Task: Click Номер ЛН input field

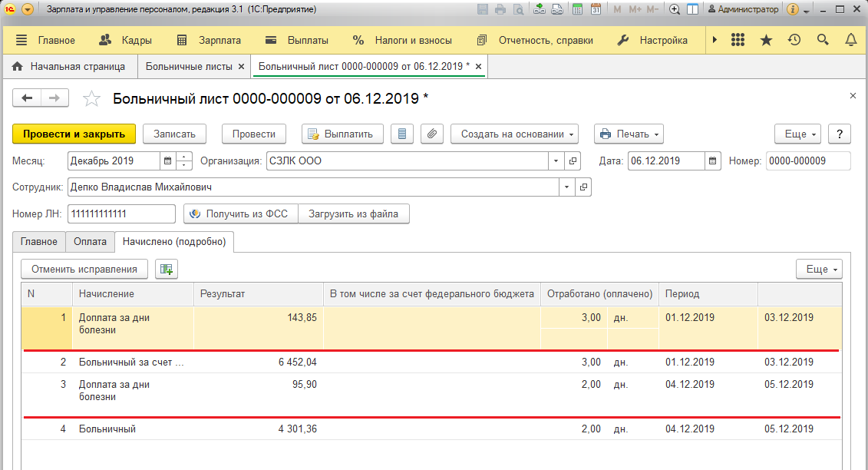Action: tap(121, 214)
